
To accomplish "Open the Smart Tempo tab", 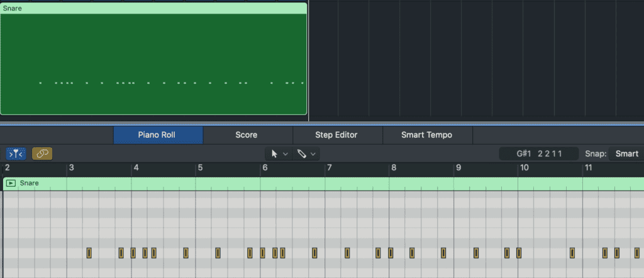I will pos(427,135).
